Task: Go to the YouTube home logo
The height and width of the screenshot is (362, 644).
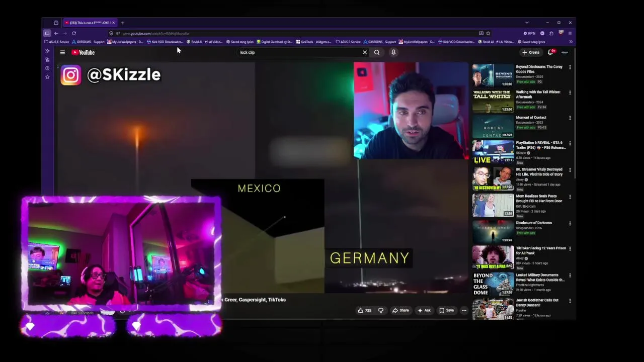Action: pos(83,52)
